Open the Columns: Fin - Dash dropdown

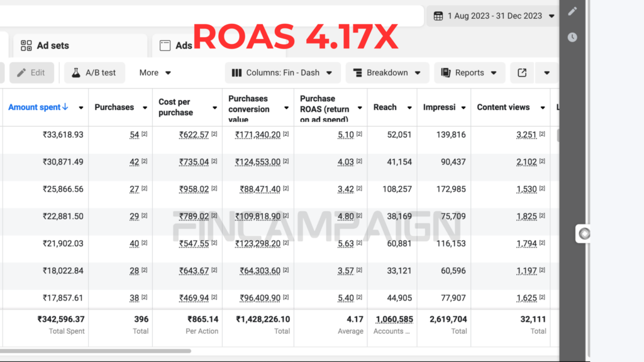(x=282, y=73)
